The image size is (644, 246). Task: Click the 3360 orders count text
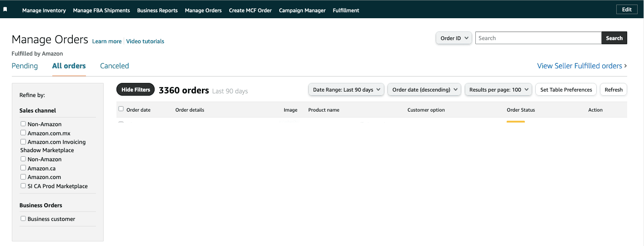(184, 90)
